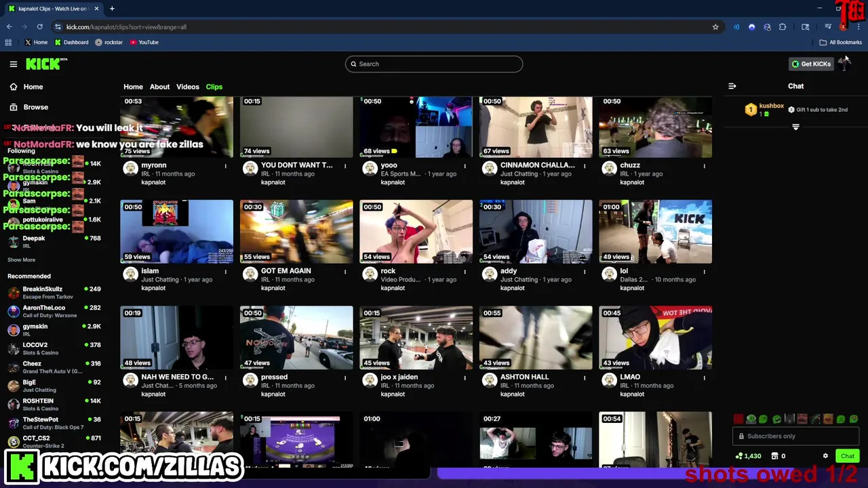The width and height of the screenshot is (868, 488).
Task: Open recommended channel AaronTheLoco
Action: [x=54, y=311]
